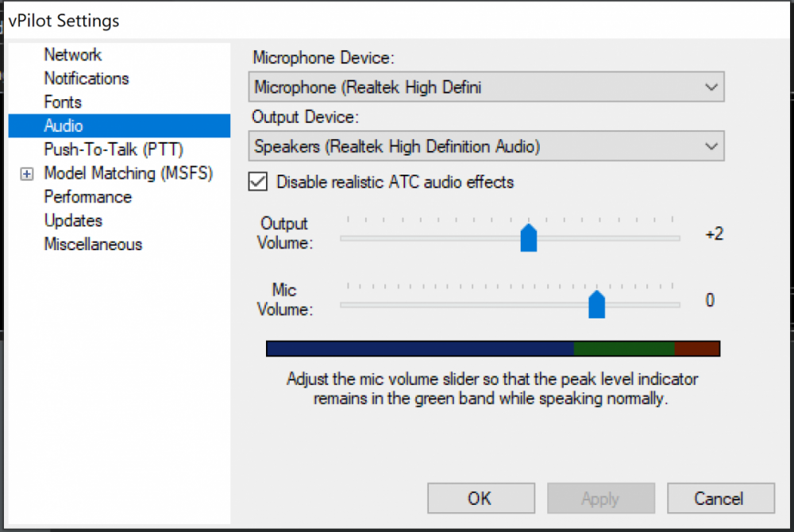
Task: Open the Network settings page
Action: [73, 55]
